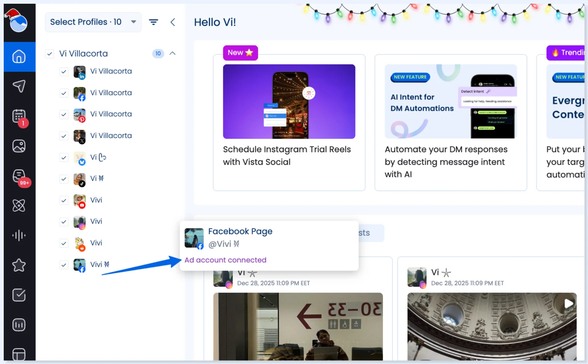The image size is (588, 364).
Task: Click the Facebook Page title in the popup
Action: (240, 231)
